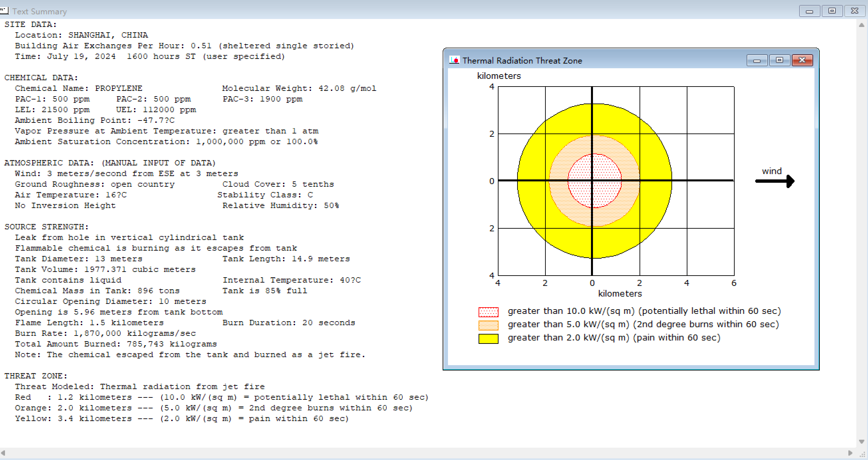Click the Text Summary title bar text
Viewport: 868px width, 460px height.
click(40, 11)
